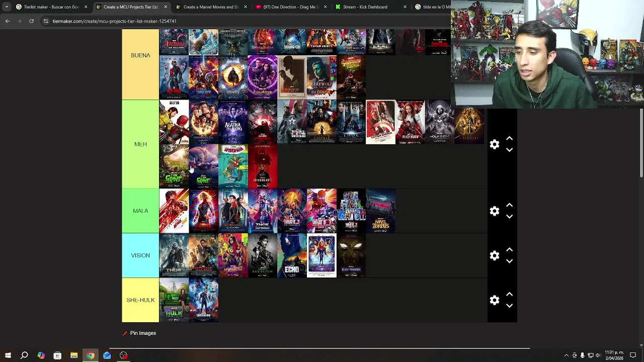Open Windows taskbar search

pos(24,355)
